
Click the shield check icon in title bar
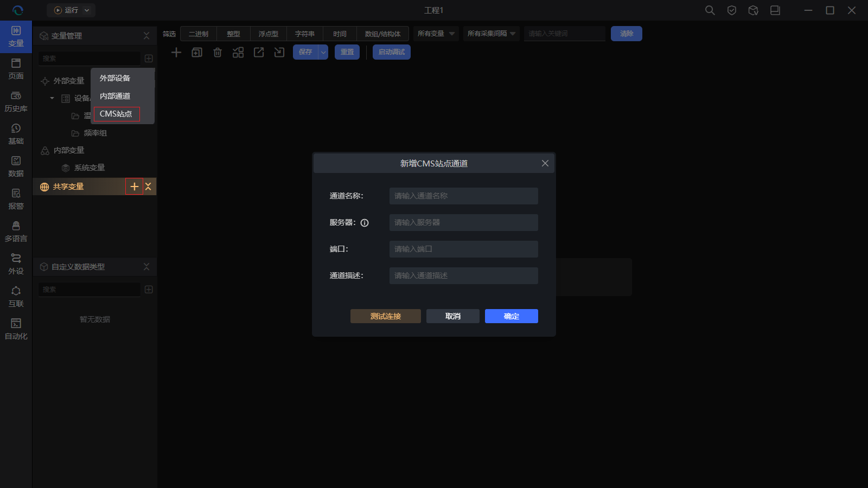[x=731, y=10]
